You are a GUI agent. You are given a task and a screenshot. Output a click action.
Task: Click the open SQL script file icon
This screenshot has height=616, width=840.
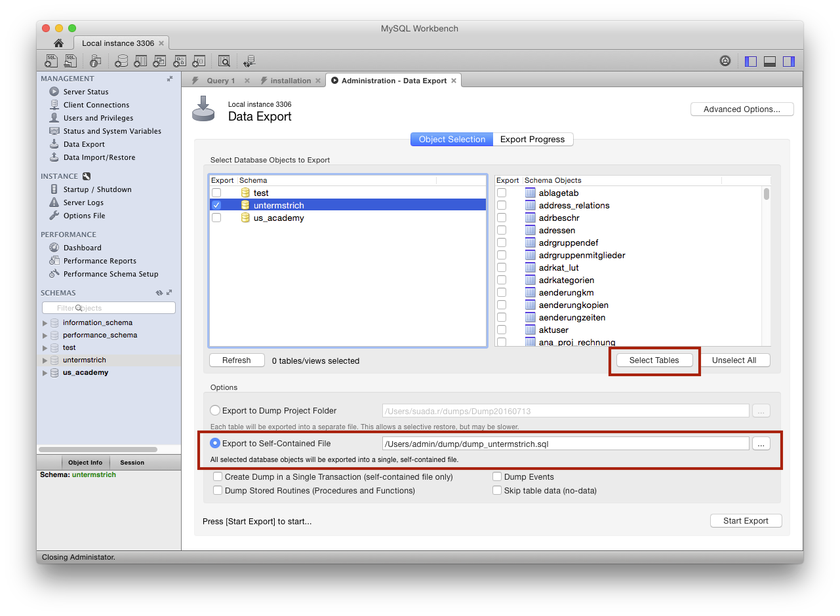(70, 62)
